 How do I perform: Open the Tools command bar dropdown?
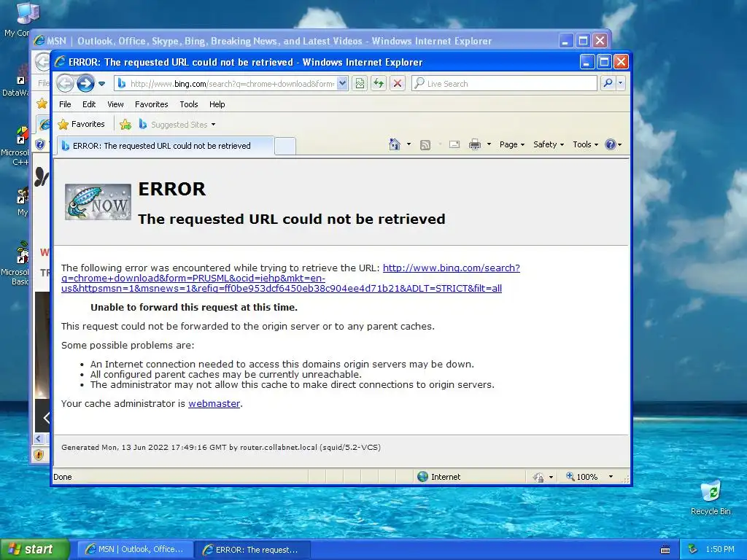pos(585,144)
